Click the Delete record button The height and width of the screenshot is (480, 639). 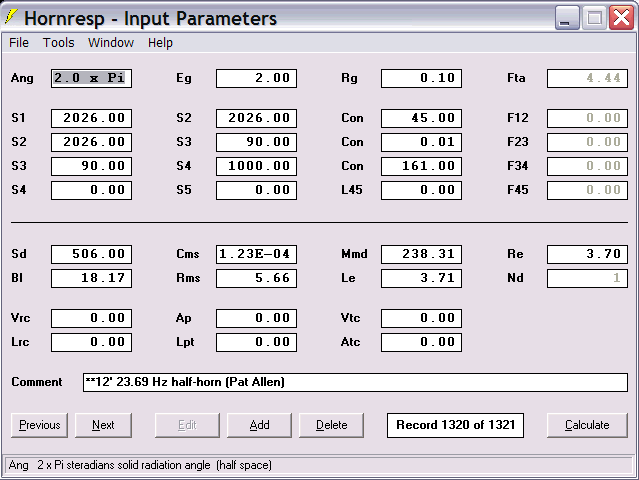click(331, 425)
